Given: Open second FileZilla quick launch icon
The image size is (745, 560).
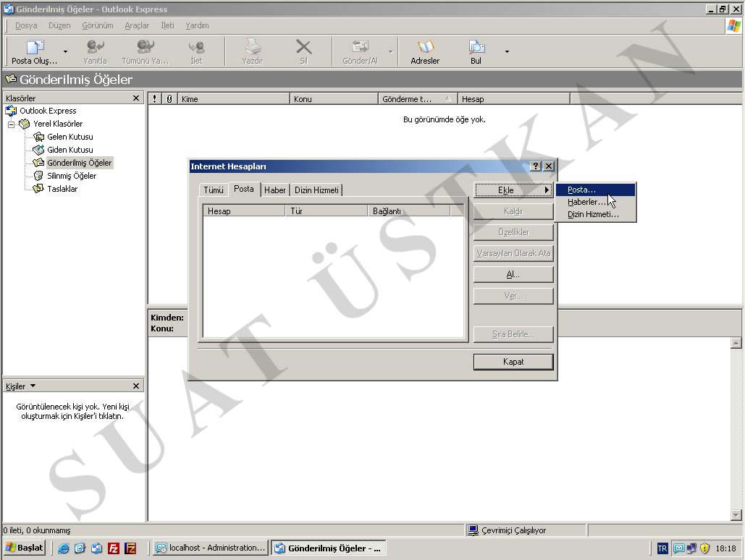Looking at the screenshot, I should pos(130,548).
